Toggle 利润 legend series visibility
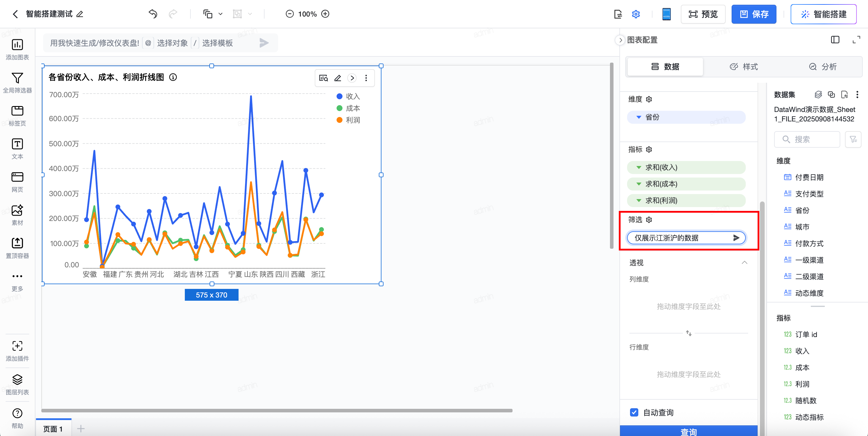Viewport: 868px width, 436px height. click(348, 121)
